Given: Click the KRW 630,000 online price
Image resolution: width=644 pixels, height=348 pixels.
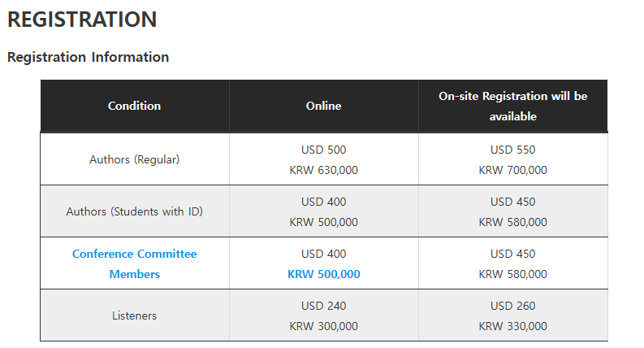Looking at the screenshot, I should point(324,170).
